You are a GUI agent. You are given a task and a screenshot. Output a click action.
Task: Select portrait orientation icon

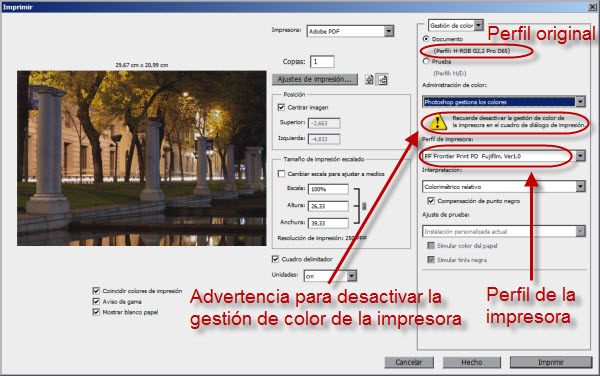pos(369,80)
